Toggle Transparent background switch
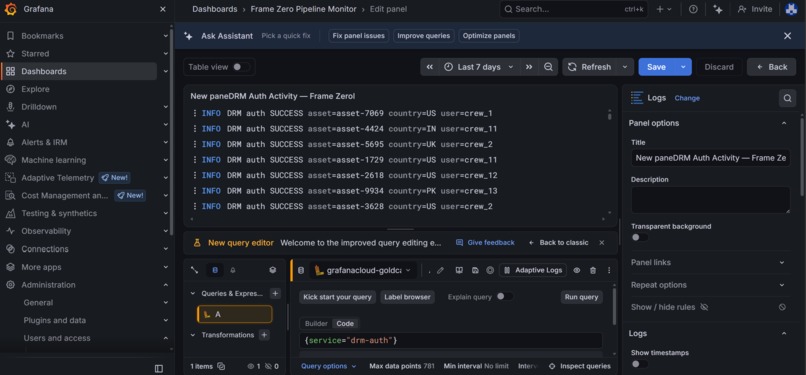Viewport: 806px width, 375px height. [639, 237]
